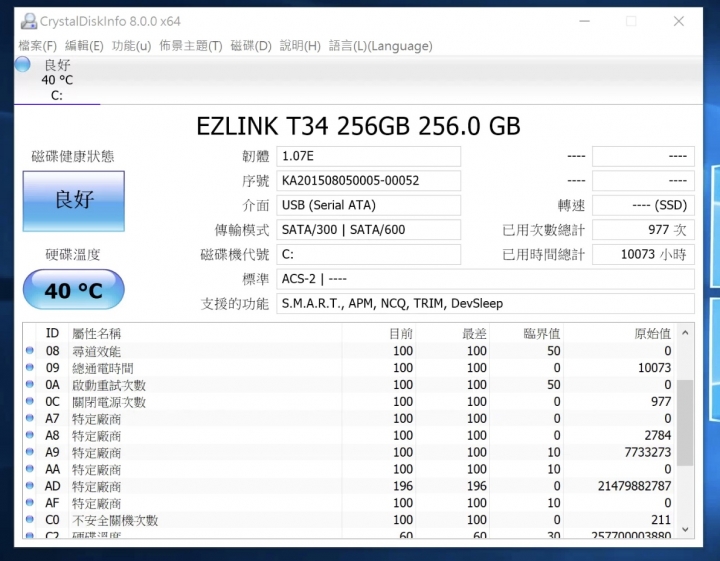This screenshot has width=720, height=561.
Task: Click the standard field ACS-2
Action: point(485,279)
